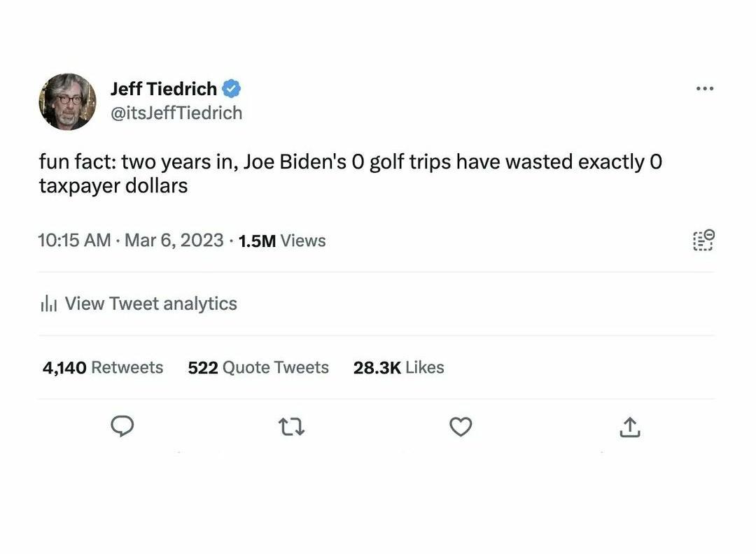Click the tweet timestamp Mar 6, 2023

(x=174, y=240)
